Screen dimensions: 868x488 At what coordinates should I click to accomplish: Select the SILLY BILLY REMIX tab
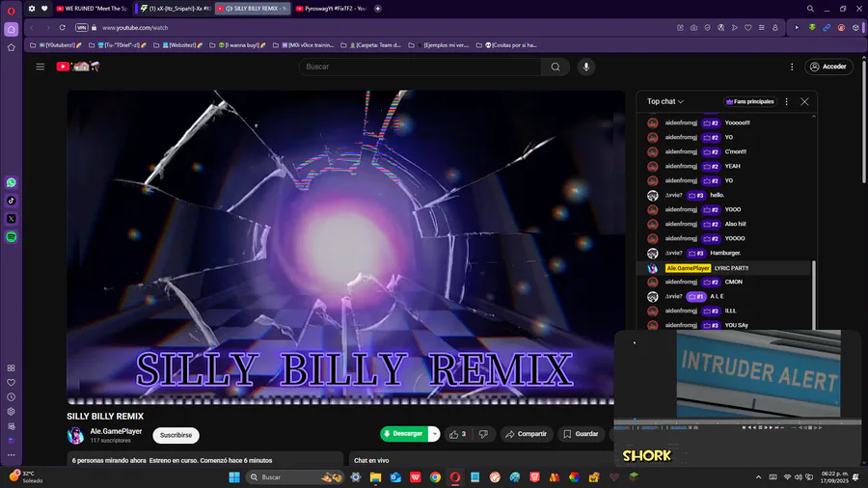[253, 9]
